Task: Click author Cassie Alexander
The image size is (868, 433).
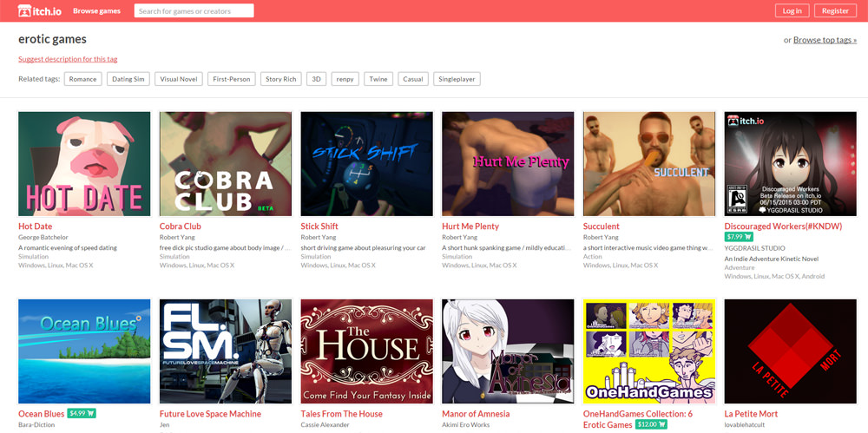Action: [x=325, y=424]
